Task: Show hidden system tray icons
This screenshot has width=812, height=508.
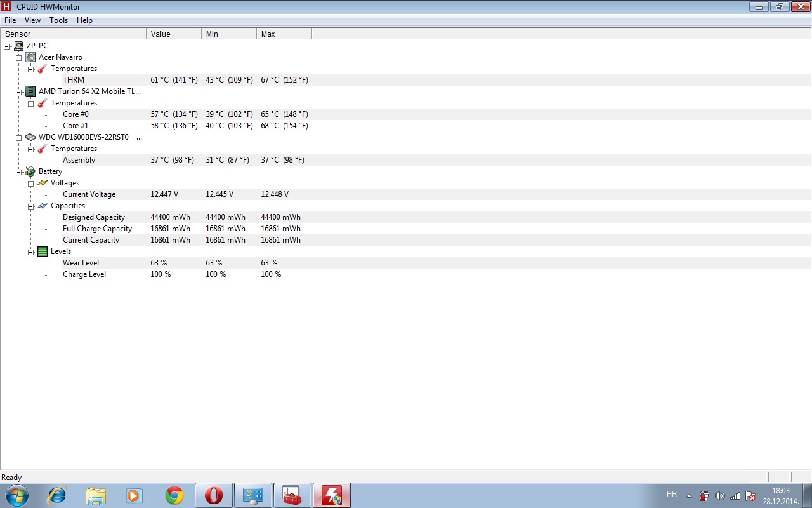Action: (689, 496)
